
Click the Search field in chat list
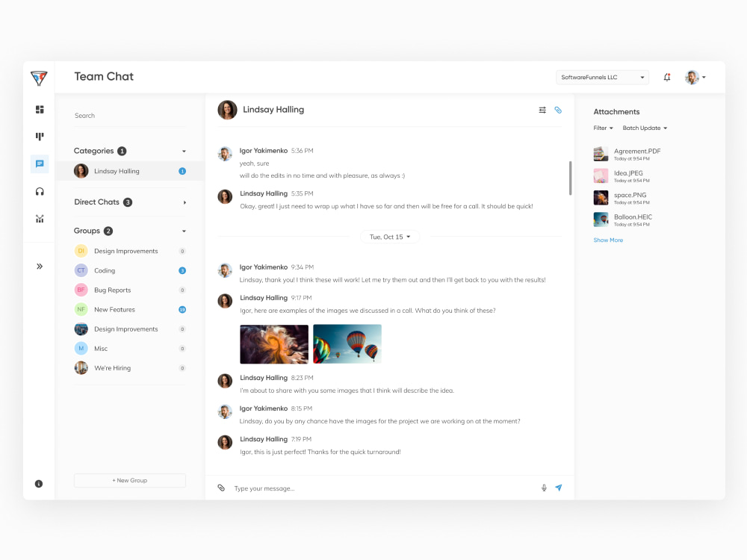[130, 116]
